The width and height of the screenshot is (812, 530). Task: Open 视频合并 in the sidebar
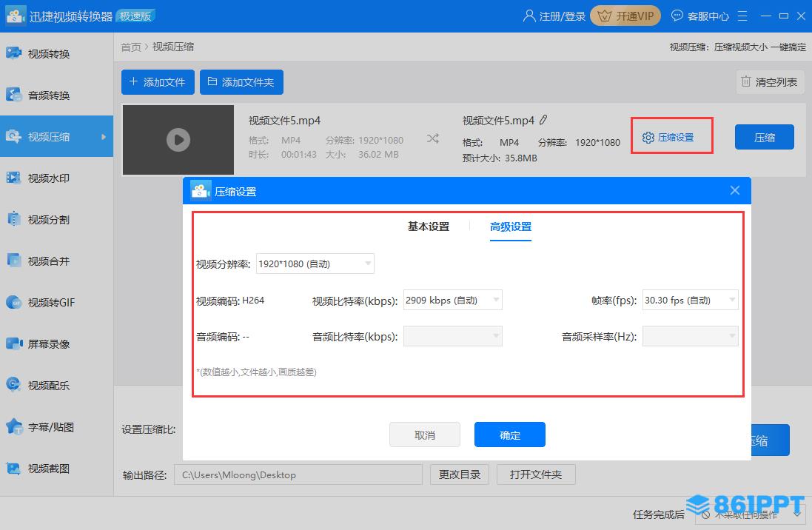click(x=56, y=261)
